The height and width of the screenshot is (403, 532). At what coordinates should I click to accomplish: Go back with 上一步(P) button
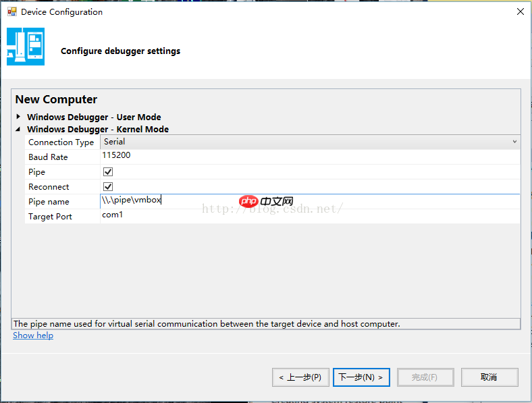pos(300,377)
